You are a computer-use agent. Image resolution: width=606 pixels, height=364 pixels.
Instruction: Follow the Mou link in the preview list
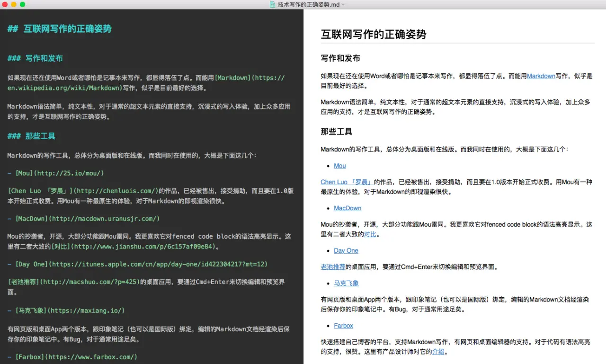point(340,166)
